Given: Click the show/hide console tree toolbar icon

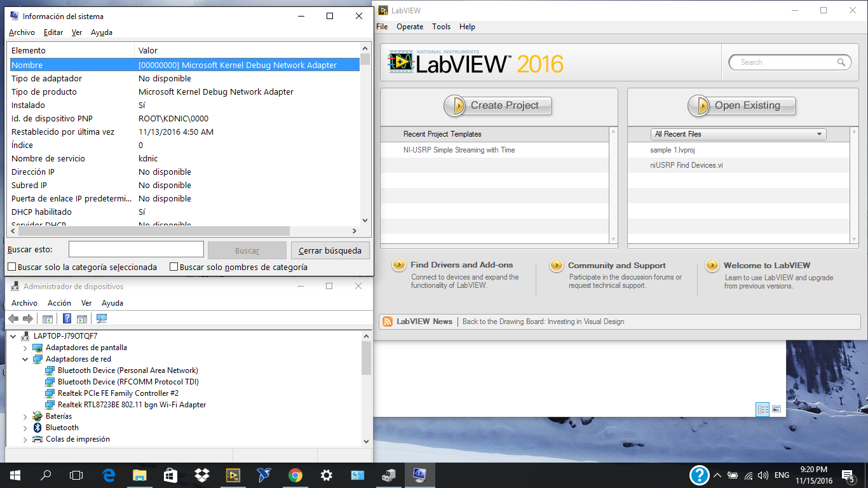Looking at the screenshot, I should tap(47, 319).
